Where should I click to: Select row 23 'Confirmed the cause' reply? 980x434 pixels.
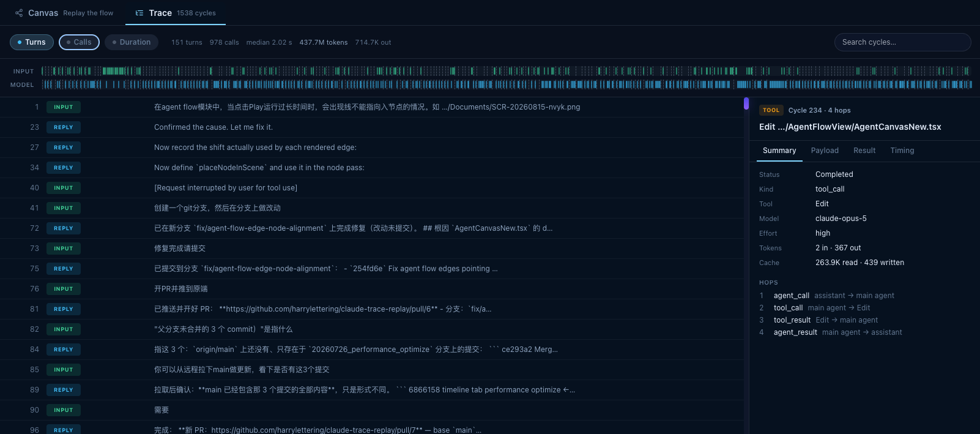372,127
